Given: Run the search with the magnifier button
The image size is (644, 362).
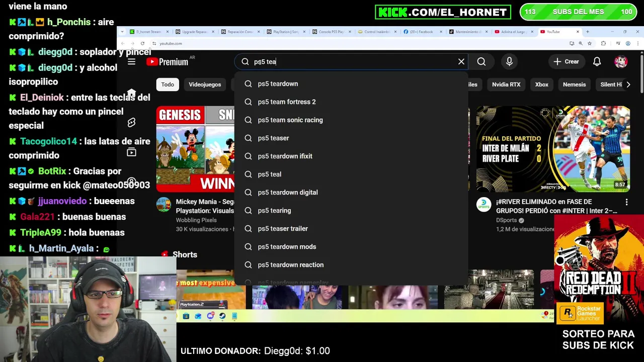Looking at the screenshot, I should [x=481, y=62].
